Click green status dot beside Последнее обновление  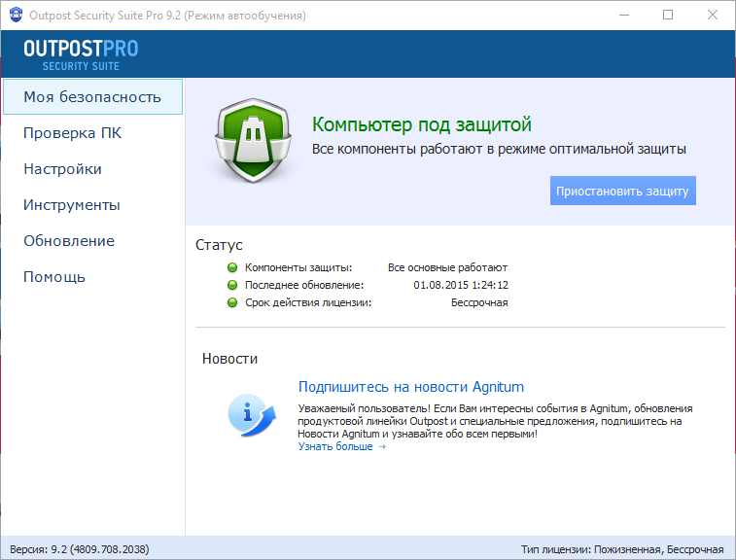tap(231, 285)
